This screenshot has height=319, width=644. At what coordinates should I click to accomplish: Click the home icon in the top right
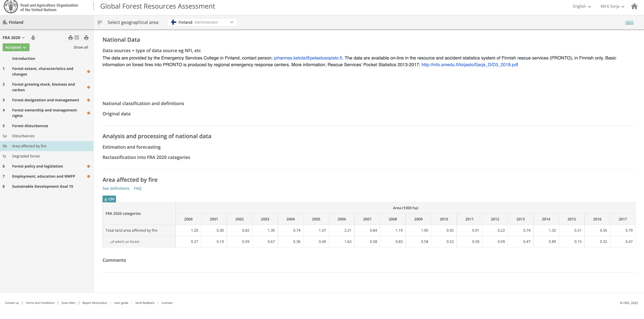pyautogui.click(x=634, y=6)
